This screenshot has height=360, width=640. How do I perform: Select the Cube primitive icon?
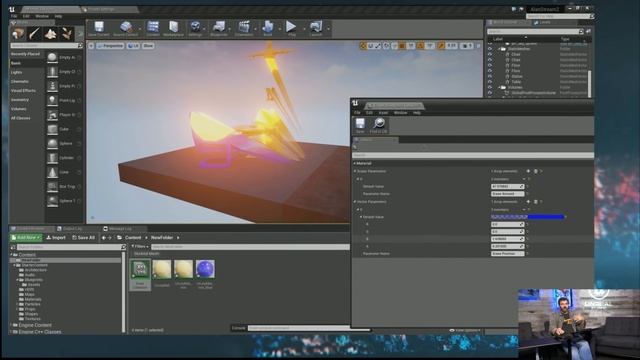(x=52, y=129)
